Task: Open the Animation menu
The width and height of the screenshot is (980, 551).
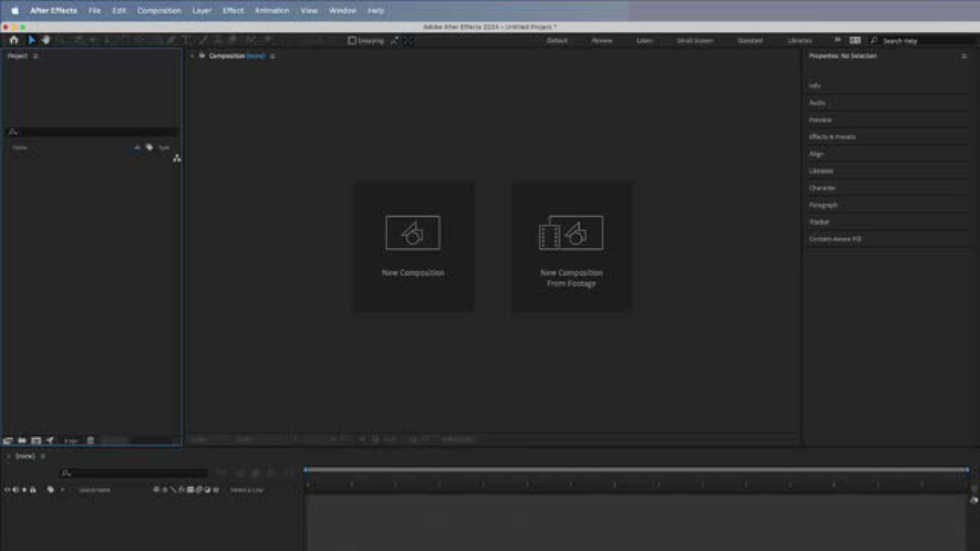Action: pyautogui.click(x=272, y=11)
